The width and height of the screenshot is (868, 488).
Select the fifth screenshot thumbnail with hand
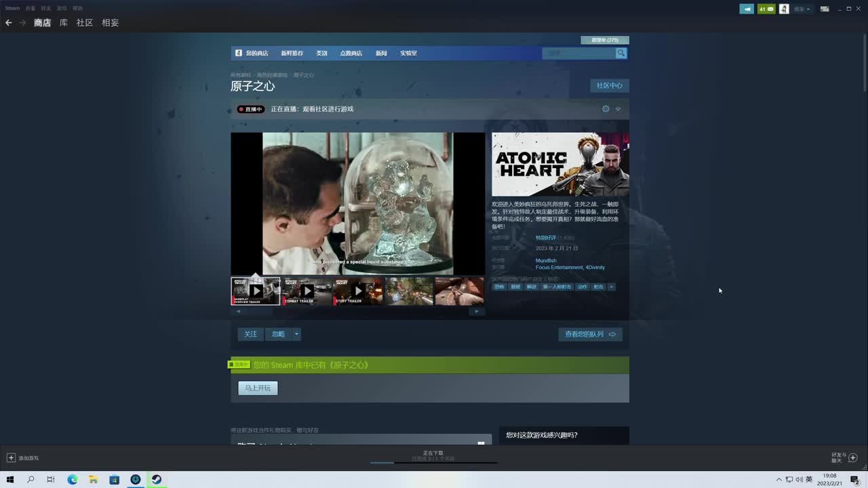point(460,291)
